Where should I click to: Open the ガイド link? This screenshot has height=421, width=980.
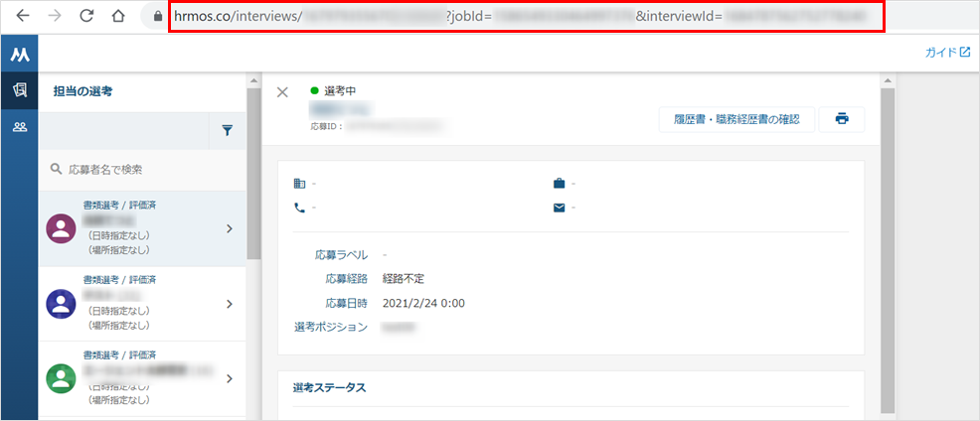[x=948, y=53]
